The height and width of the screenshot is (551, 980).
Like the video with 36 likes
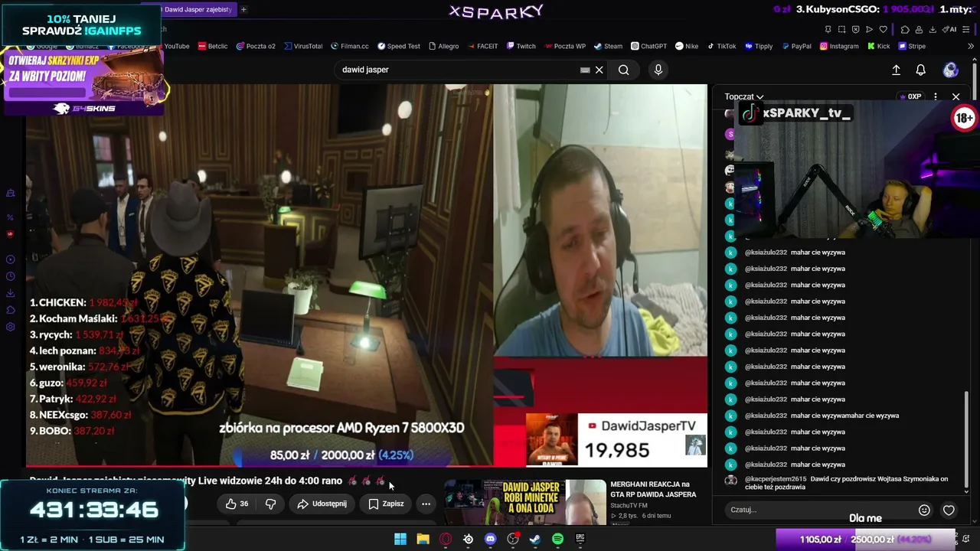point(237,504)
